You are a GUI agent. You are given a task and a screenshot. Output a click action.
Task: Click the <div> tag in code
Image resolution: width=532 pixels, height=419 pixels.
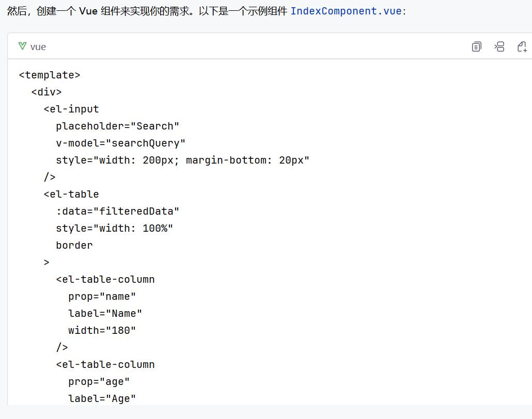pos(46,92)
